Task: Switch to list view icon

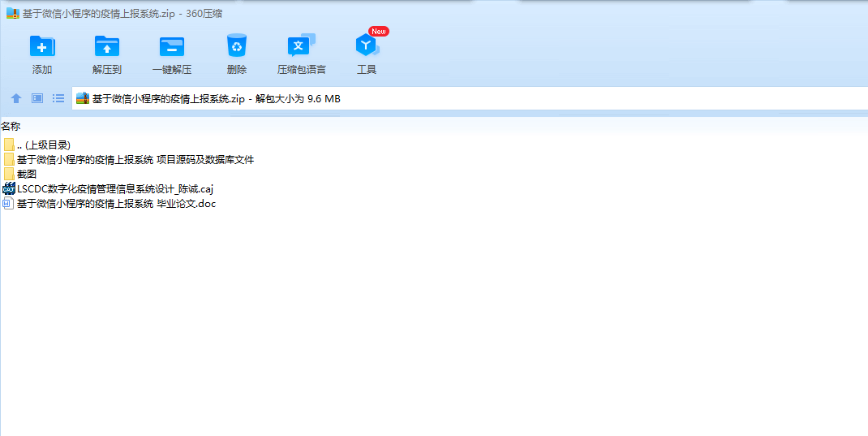Action: point(58,98)
